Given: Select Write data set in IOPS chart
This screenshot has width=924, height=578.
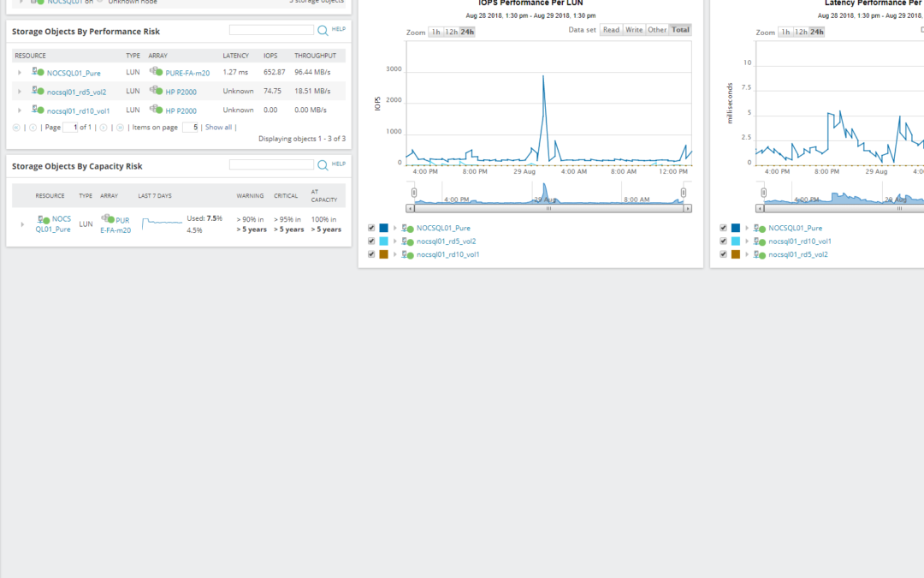Looking at the screenshot, I should [634, 29].
